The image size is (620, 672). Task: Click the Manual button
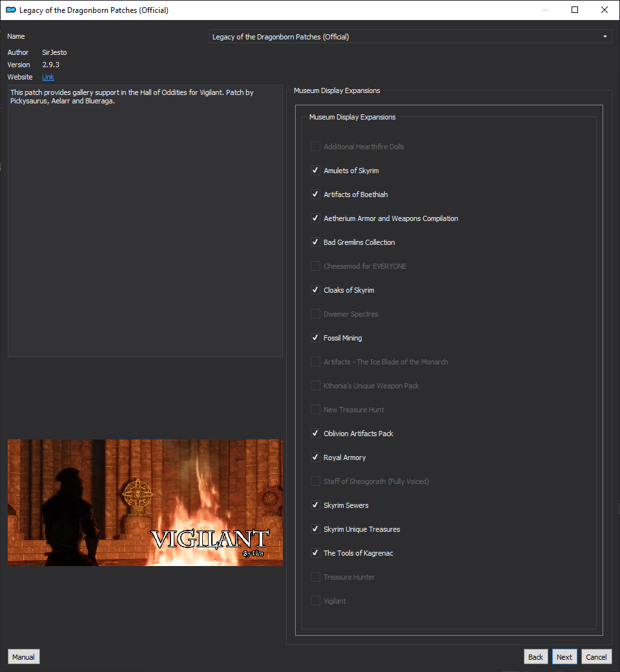23,657
